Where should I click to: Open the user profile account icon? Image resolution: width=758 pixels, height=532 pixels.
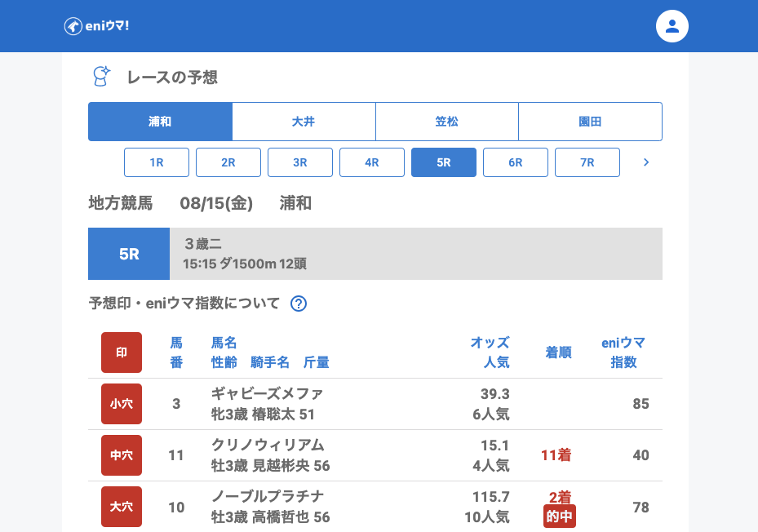point(672,26)
